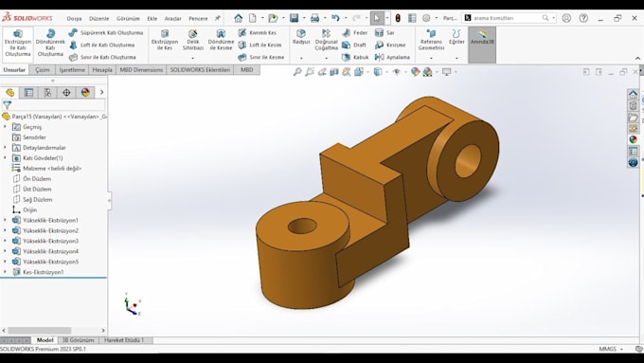
Task: Expand Kes-Ekstrüzyon1 feature
Action: pyautogui.click(x=5, y=272)
